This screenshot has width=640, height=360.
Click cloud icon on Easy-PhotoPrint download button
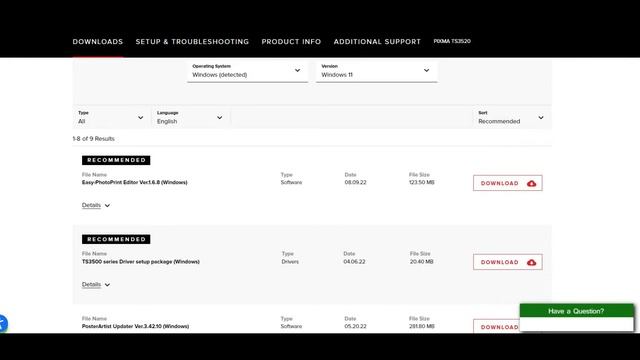(531, 184)
